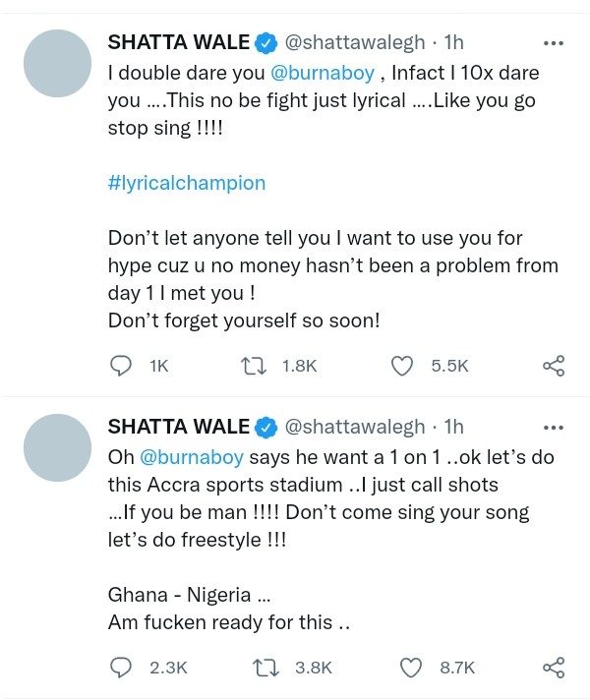The image size is (590, 700).
Task: Click the verified badge on first tweet
Action: [265, 42]
